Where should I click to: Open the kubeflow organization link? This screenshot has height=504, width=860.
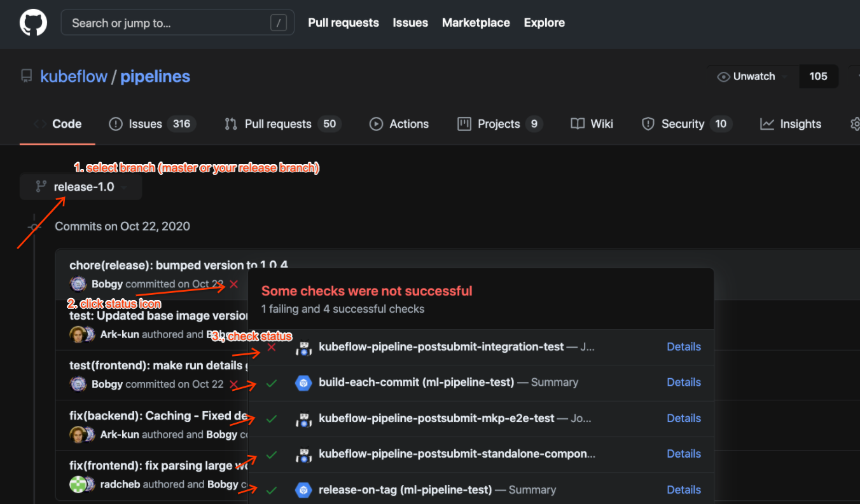74,76
